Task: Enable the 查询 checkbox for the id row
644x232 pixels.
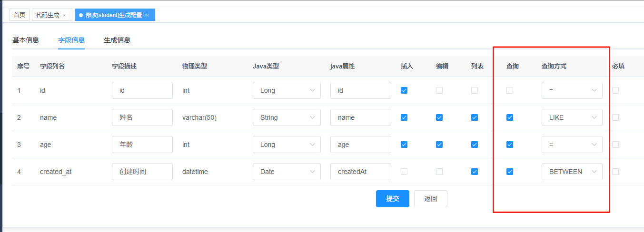Action: click(x=510, y=90)
